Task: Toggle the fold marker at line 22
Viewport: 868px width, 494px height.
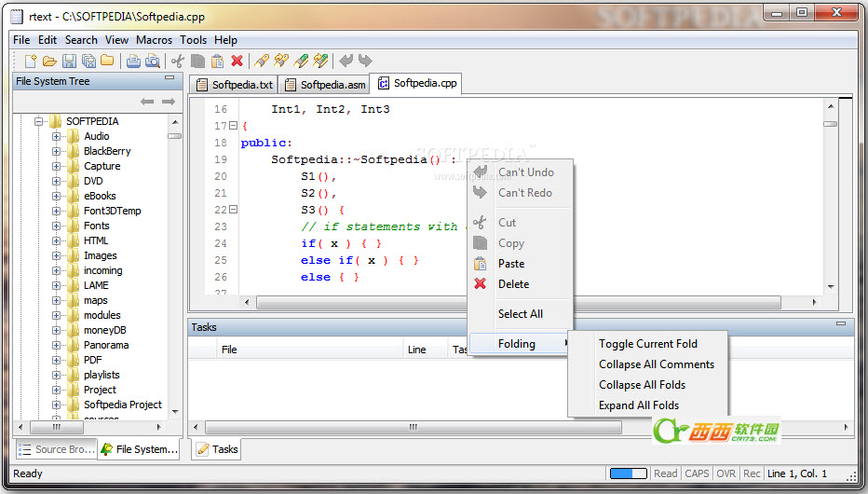Action: pos(233,210)
